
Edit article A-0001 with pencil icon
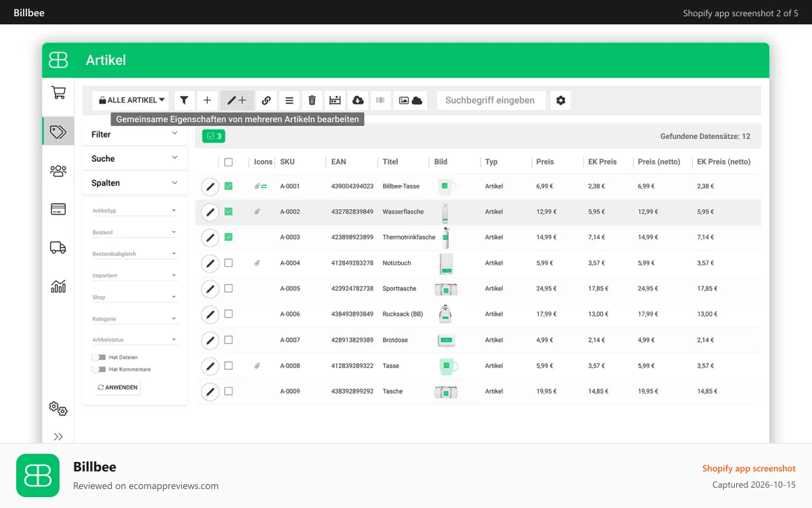click(210, 186)
